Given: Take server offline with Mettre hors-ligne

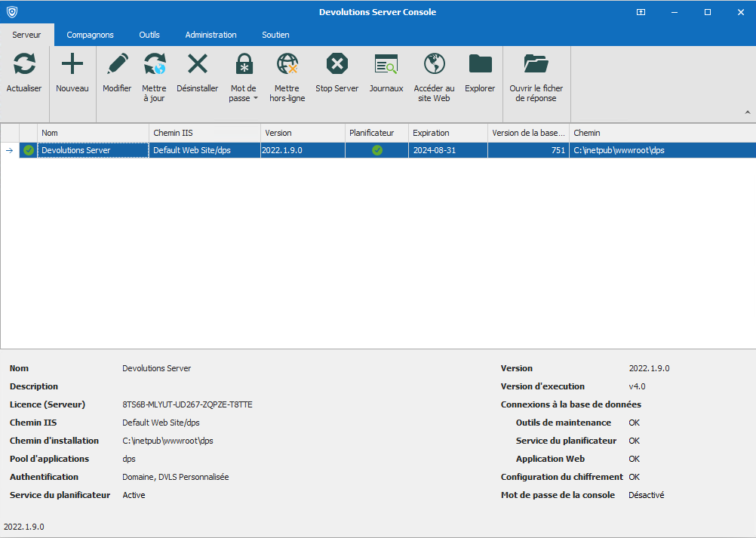Looking at the screenshot, I should click(287, 65).
